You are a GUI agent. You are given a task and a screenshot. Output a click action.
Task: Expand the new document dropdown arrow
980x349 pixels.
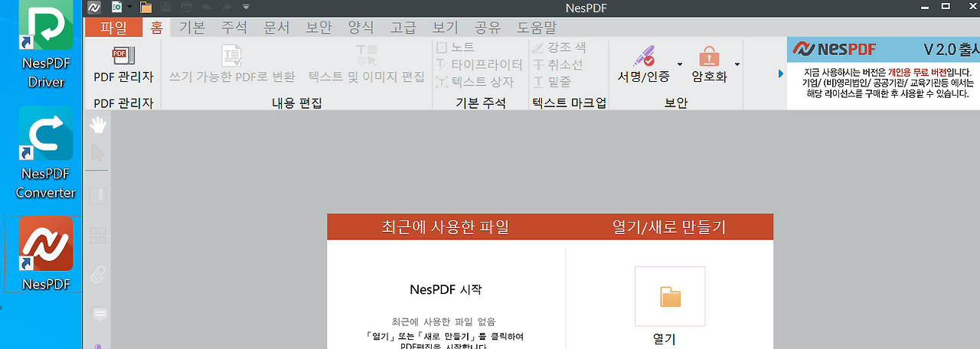tap(130, 8)
